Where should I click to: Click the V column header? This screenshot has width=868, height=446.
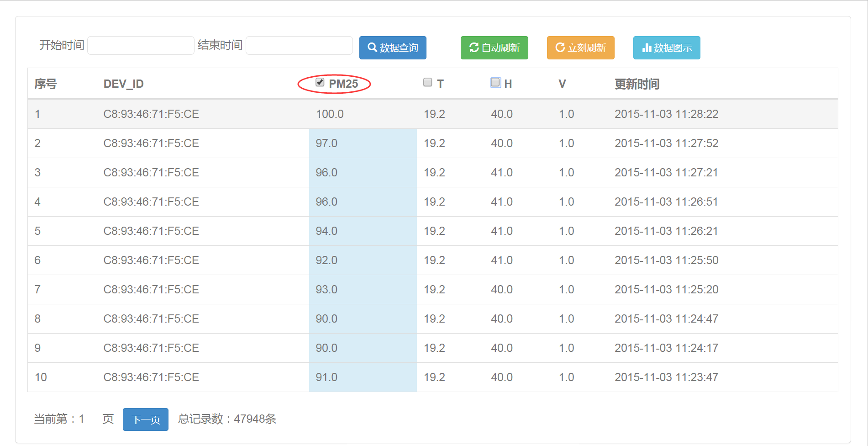562,84
